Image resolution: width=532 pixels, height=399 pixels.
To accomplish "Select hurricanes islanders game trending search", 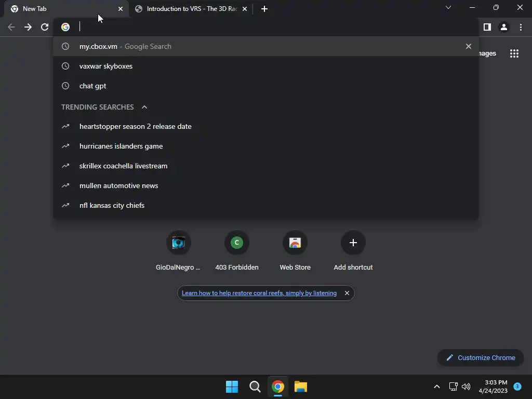I will (266, 146).
